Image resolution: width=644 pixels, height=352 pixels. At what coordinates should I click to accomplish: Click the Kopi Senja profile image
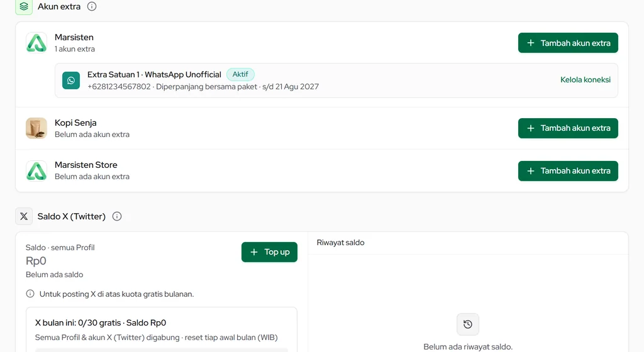point(36,128)
